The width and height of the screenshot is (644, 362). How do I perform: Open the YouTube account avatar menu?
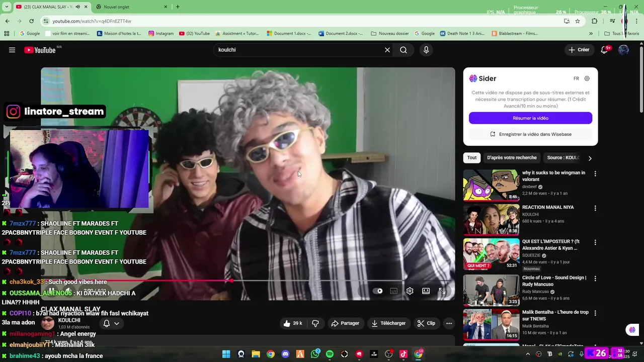point(624,50)
